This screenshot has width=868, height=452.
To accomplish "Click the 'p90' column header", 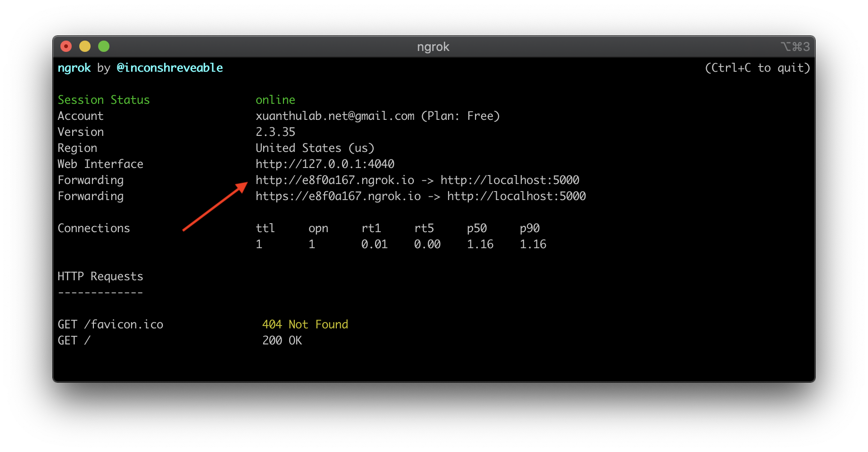I will 530,229.
